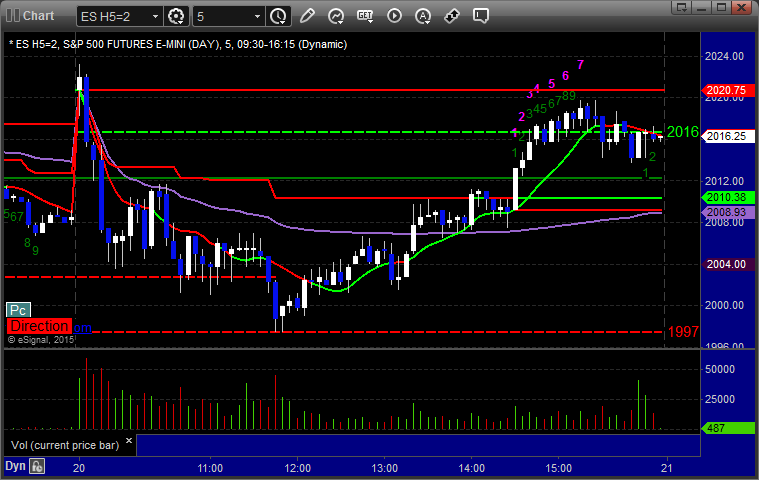The height and width of the screenshot is (480, 759).
Task: Click the 12:00 time axis label
Action: 297,468
